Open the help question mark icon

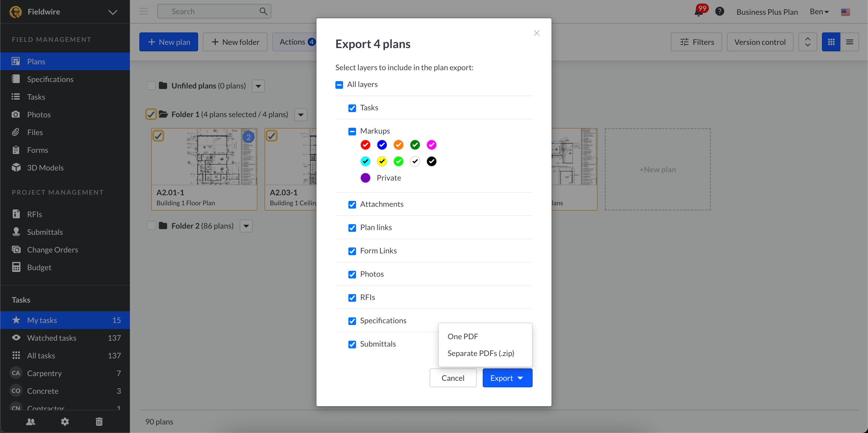[719, 12]
